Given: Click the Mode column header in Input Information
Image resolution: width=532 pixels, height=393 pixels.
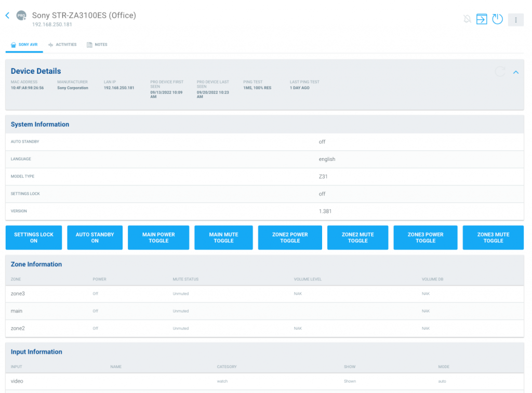Looking at the screenshot, I should (x=444, y=367).
